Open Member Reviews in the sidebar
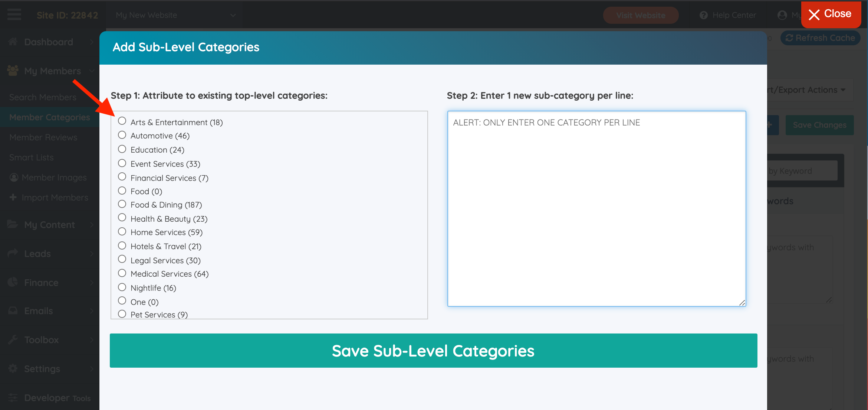The image size is (868, 410). point(43,137)
